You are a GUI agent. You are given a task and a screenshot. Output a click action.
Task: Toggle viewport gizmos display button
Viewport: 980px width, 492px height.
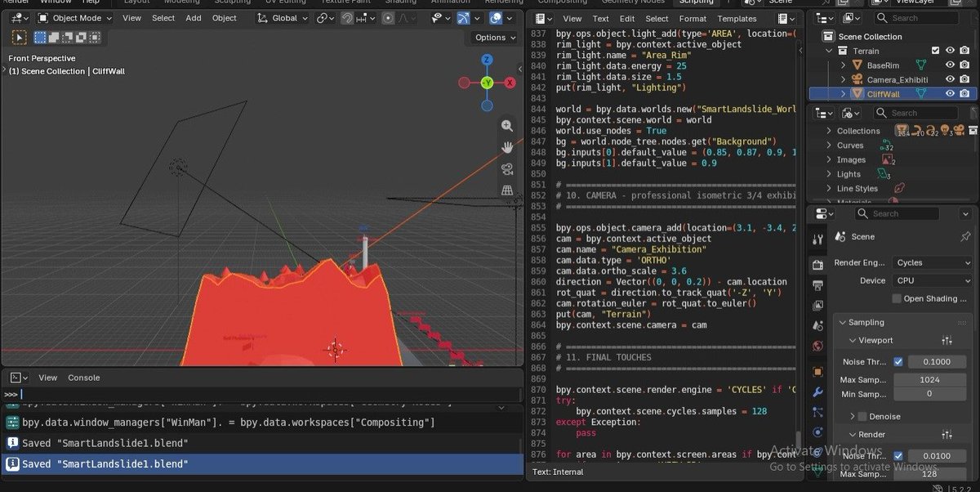coord(464,18)
